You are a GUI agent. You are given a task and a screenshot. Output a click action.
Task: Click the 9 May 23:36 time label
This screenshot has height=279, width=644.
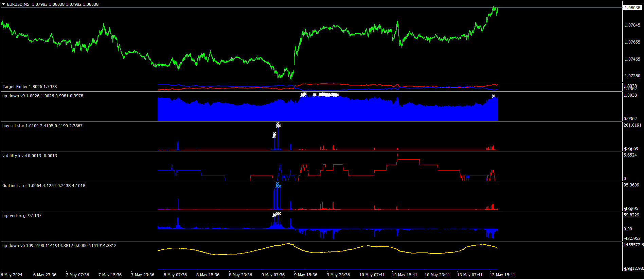coord(338,275)
